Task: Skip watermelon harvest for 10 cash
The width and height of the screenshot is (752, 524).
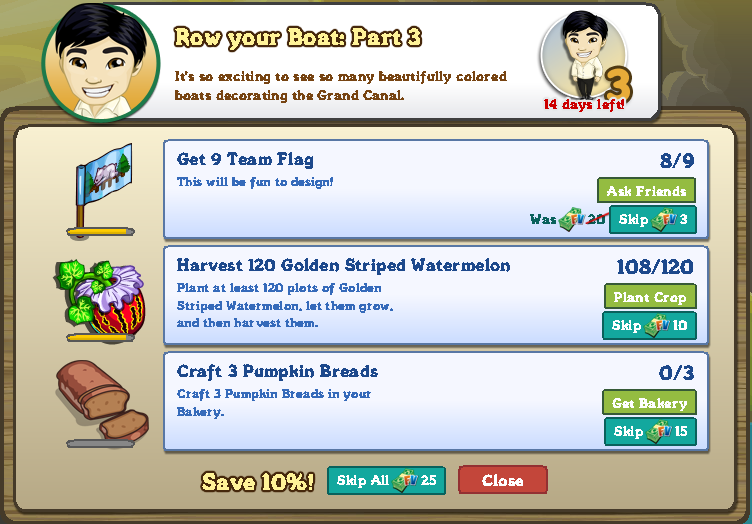Action: (x=649, y=326)
